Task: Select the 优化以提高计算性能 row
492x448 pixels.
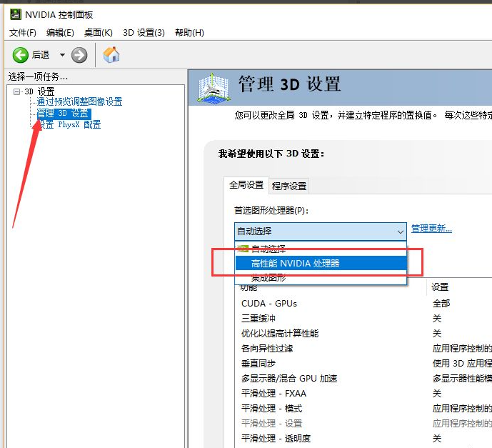Action: tap(363, 334)
